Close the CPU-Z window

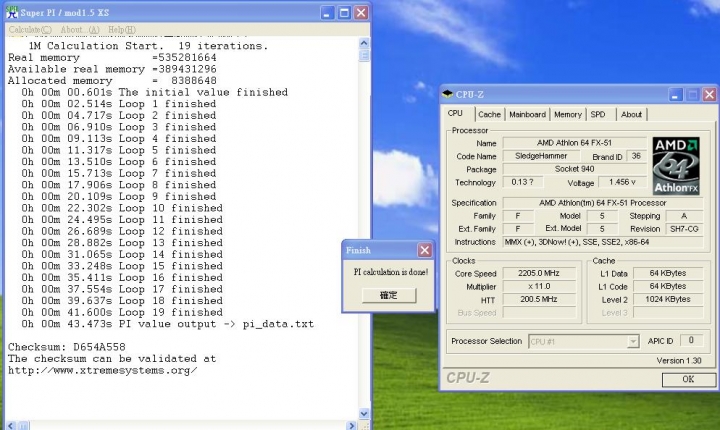709,95
